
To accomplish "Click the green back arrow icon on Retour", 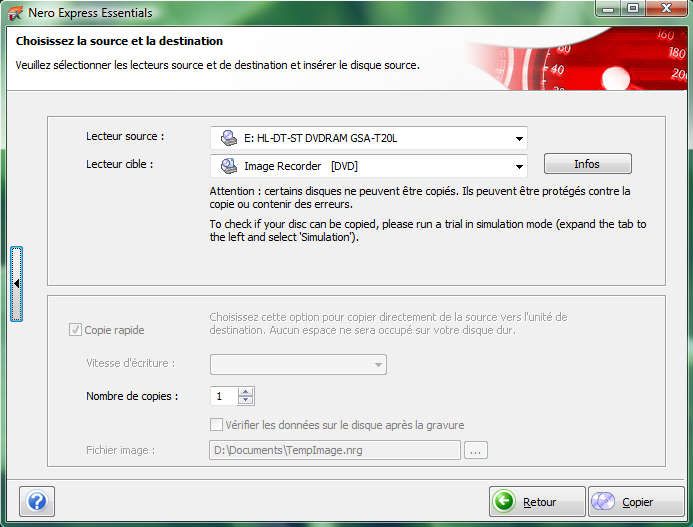I will [x=504, y=501].
